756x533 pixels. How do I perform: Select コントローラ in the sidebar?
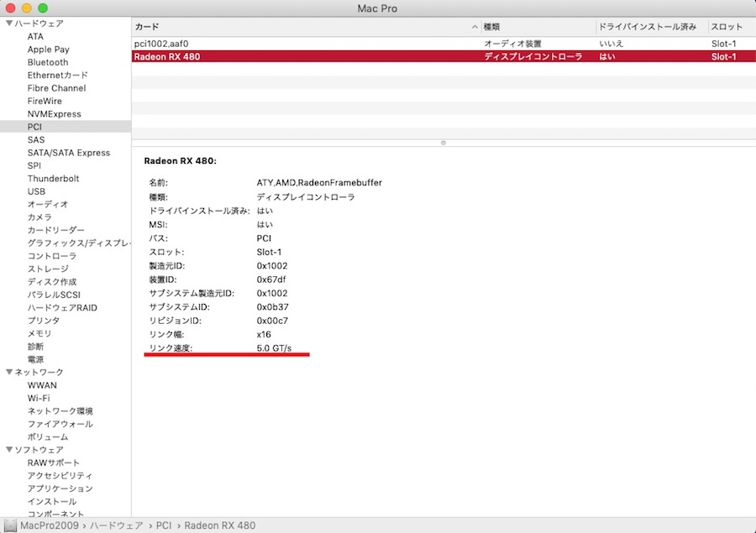51,256
